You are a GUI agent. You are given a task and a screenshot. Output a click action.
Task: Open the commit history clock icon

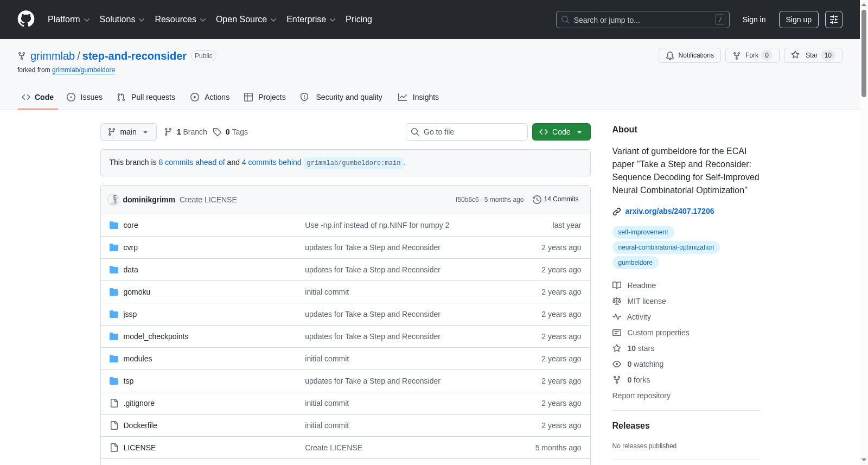(x=537, y=200)
